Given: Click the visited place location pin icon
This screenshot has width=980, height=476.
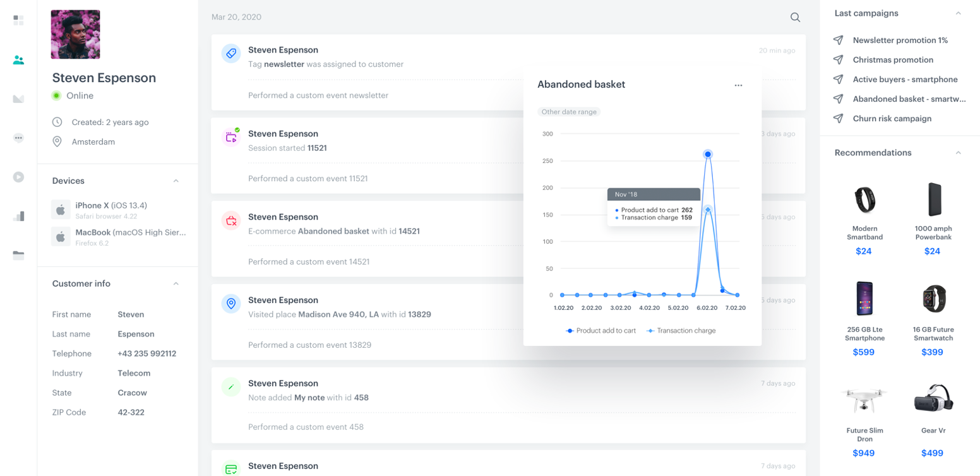Looking at the screenshot, I should click(x=231, y=304).
